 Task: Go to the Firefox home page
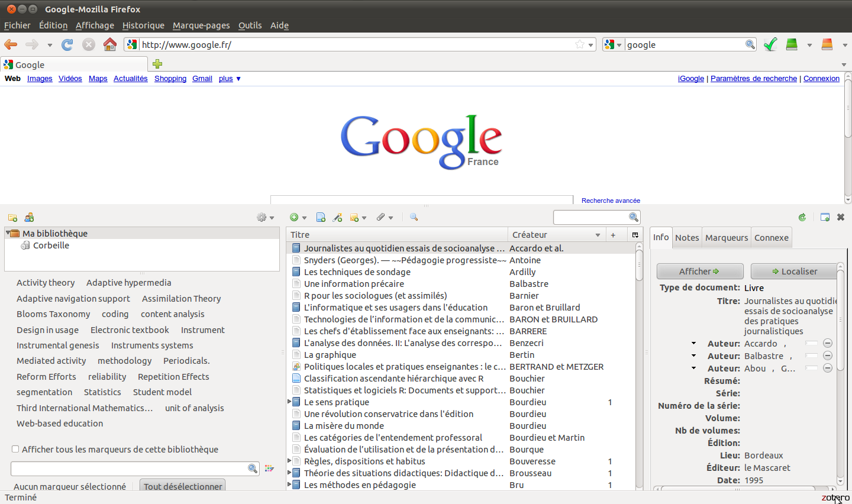coord(110,44)
